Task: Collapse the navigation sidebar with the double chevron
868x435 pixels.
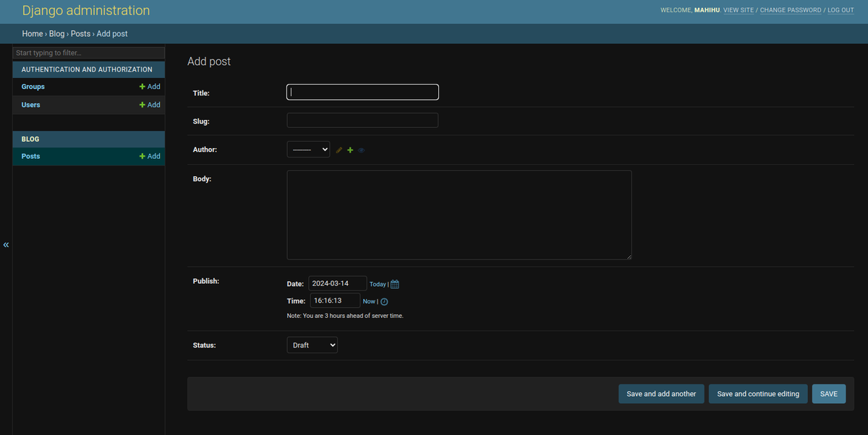Action: pos(6,245)
